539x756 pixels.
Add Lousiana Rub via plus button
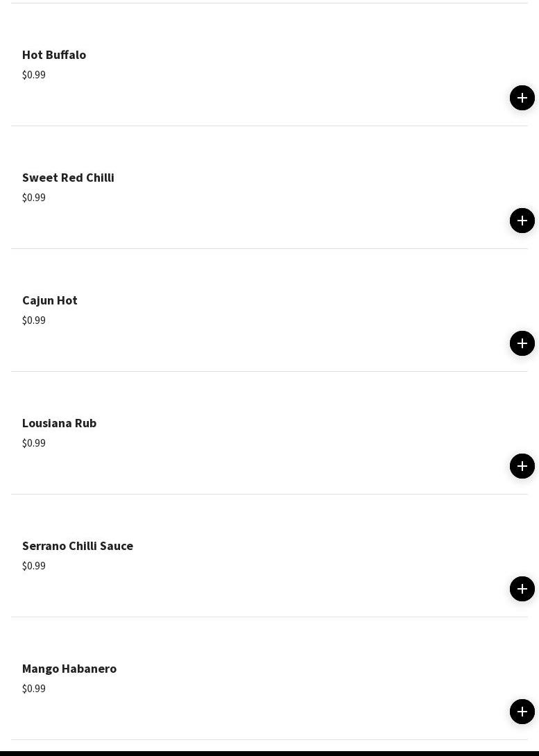point(522,466)
